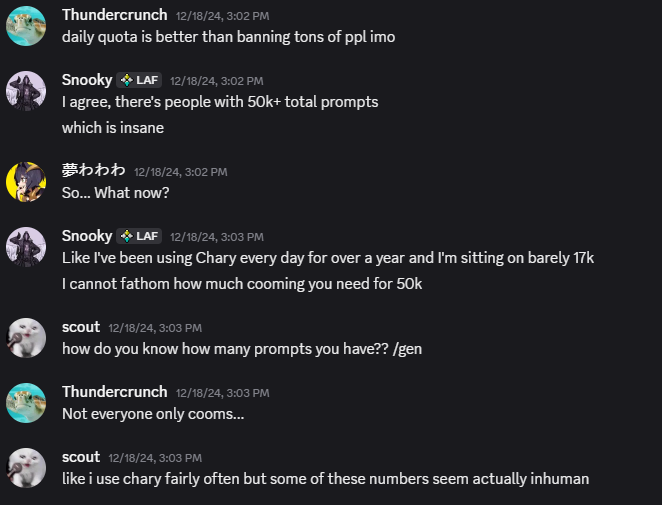Image resolution: width=662 pixels, height=505 pixels.
Task: Click the 夢わわわ username
Action: 93,170
